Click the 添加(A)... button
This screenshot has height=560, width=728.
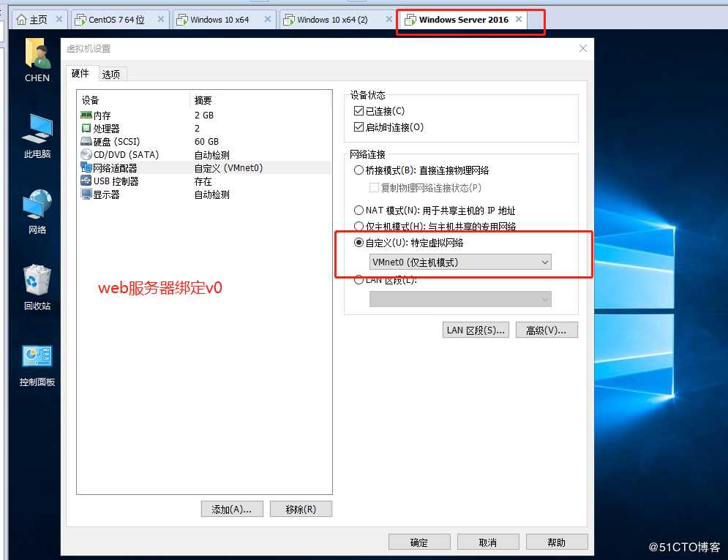[232, 509]
